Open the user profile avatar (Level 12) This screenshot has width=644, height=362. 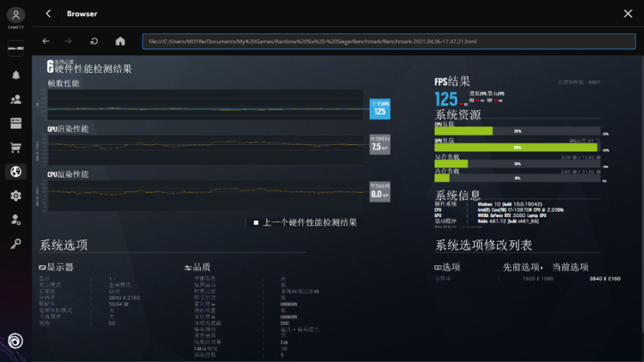click(15, 15)
